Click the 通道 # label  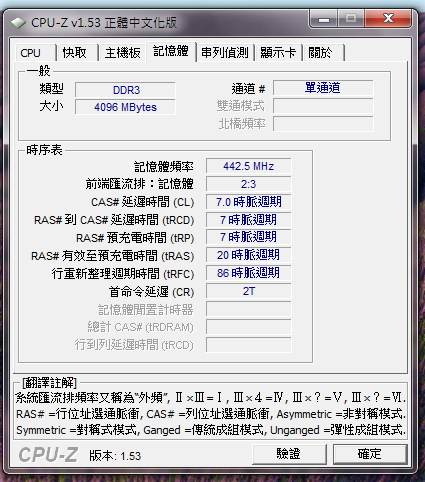point(248,89)
